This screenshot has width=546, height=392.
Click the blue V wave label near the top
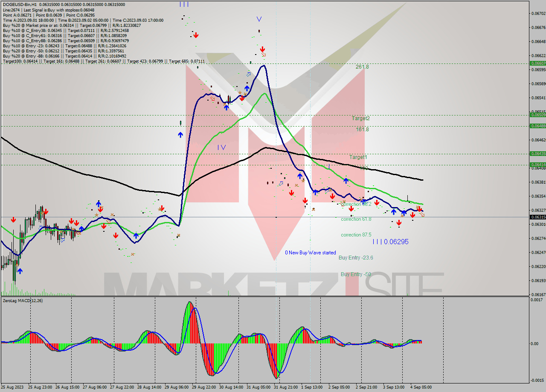tap(259, 19)
